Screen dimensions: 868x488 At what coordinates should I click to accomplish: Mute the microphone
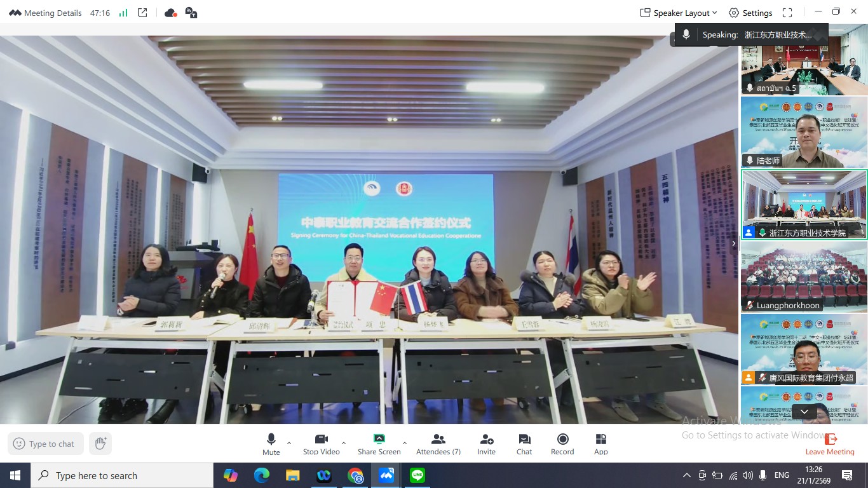point(271,444)
